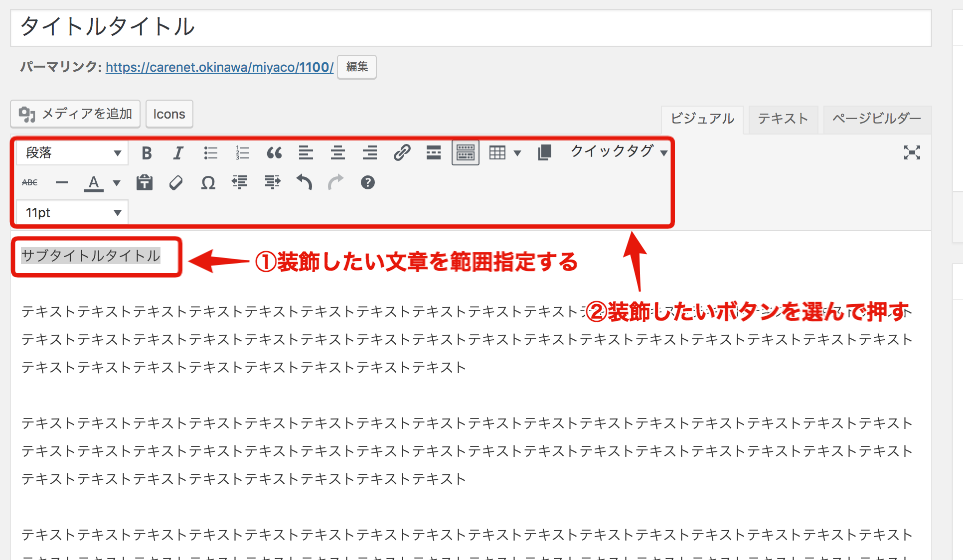Viewport: 963px width, 560px height.
Task: Click the post title input field
Action: tap(471, 27)
